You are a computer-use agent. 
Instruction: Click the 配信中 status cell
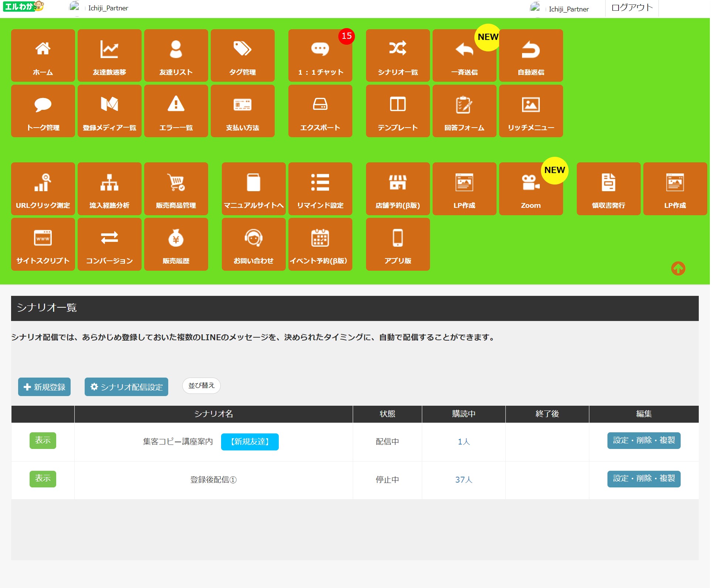387,442
